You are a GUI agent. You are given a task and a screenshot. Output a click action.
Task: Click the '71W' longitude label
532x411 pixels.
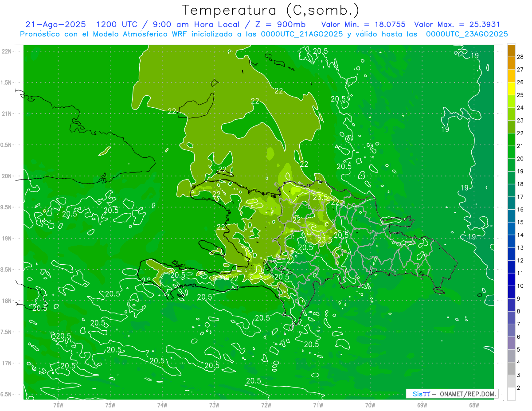click(318, 405)
